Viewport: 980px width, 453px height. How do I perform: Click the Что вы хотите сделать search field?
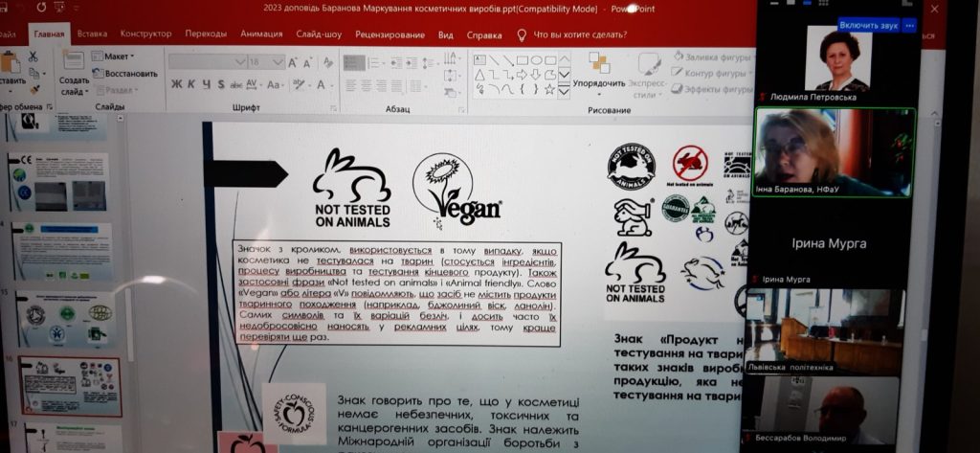pyautogui.click(x=580, y=35)
